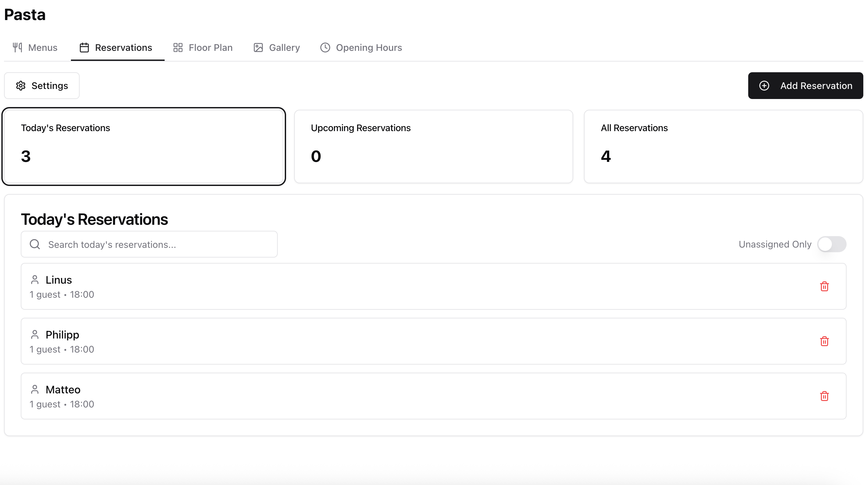Click the clock icon of Opening Hours tab

(325, 47)
